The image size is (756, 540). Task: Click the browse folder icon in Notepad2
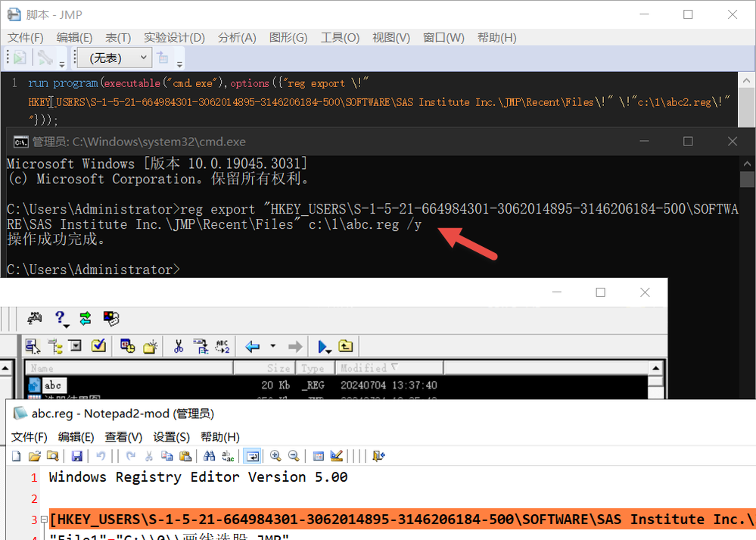click(52, 455)
